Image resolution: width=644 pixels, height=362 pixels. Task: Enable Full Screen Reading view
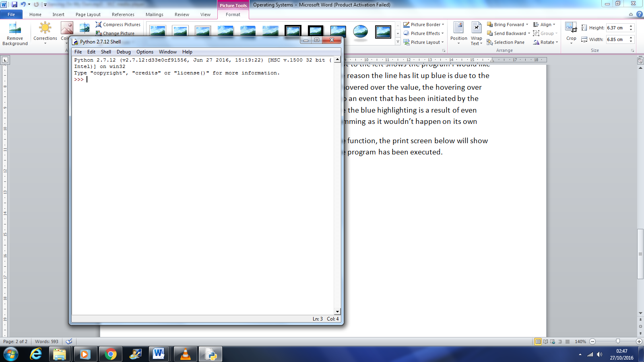coord(545,341)
